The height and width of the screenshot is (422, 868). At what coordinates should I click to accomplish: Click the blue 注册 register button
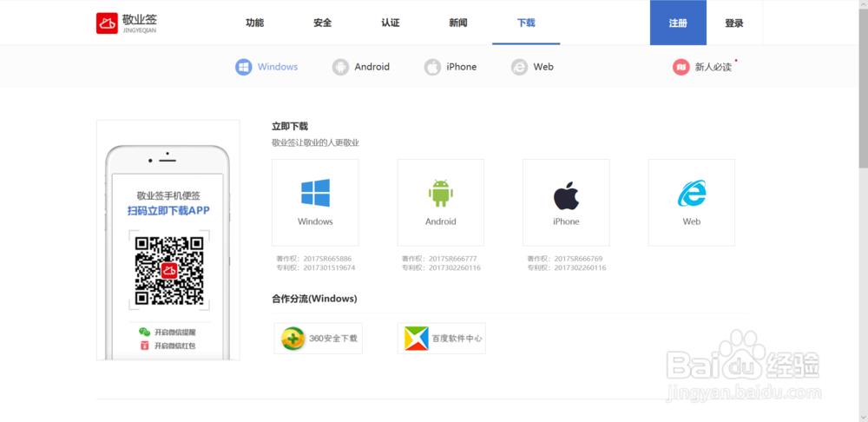[x=678, y=23]
